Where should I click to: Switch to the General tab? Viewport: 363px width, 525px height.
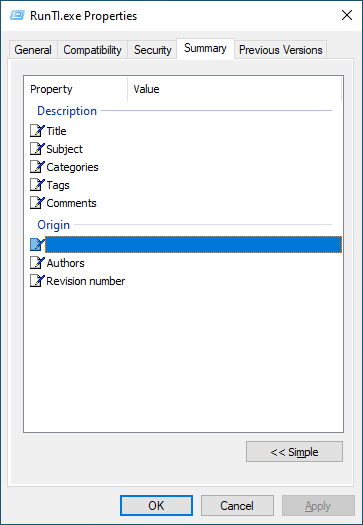pos(33,50)
